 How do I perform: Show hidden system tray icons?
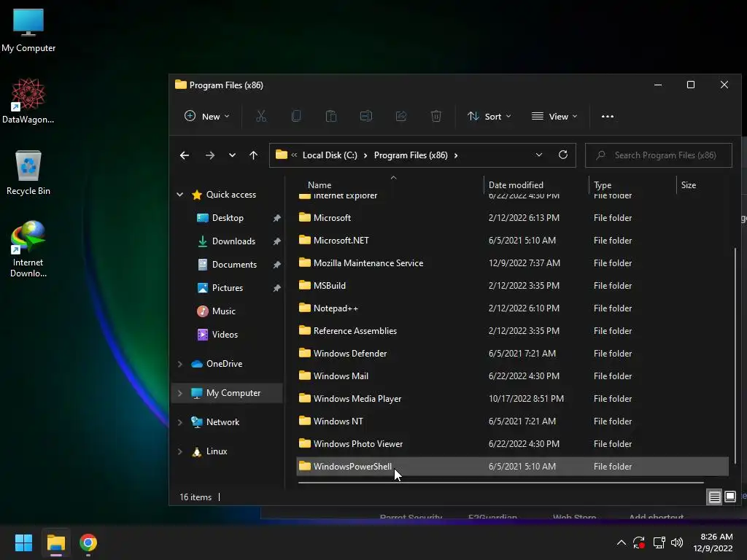pos(622,542)
